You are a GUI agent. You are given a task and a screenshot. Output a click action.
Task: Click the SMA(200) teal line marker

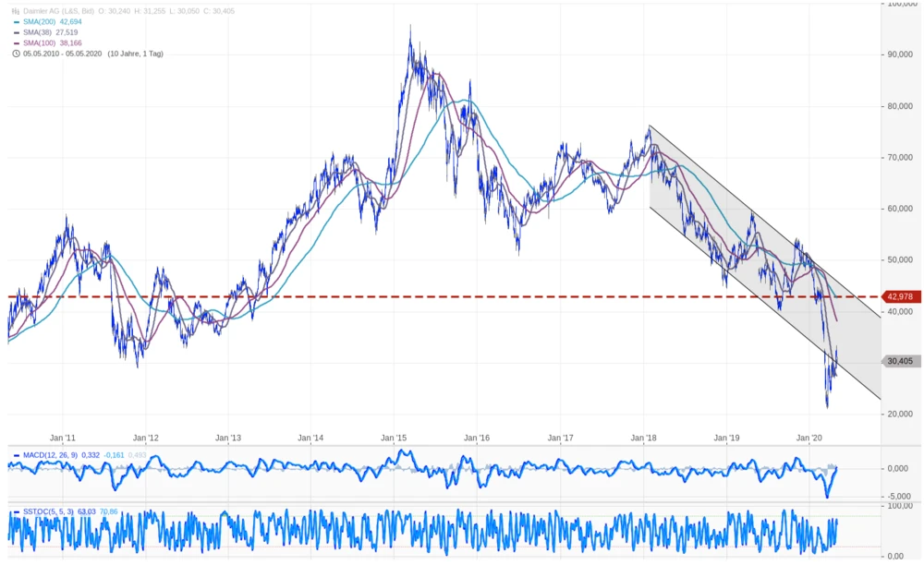click(16, 20)
